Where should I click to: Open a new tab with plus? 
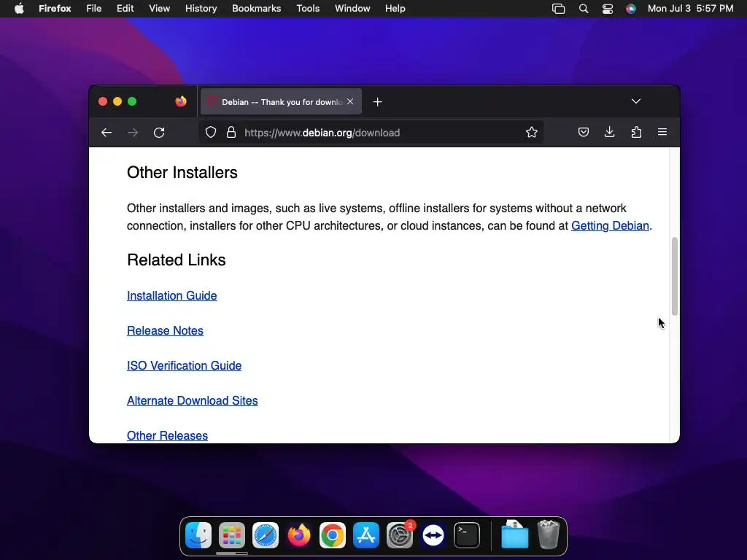coord(377,102)
